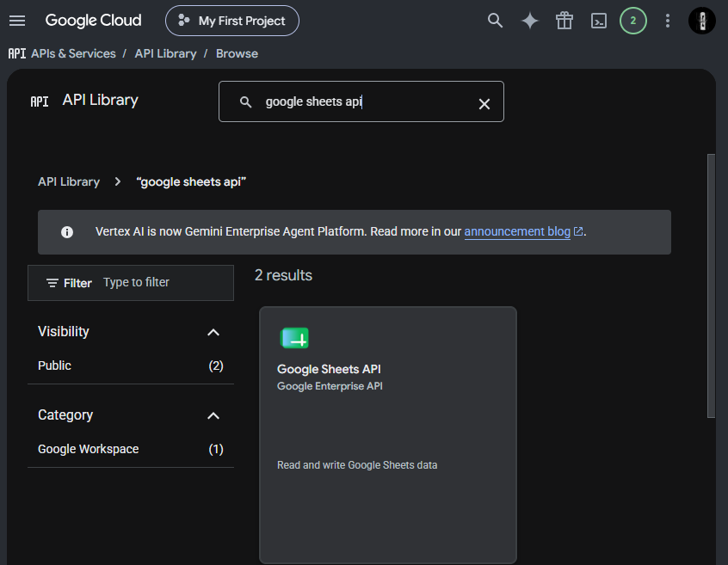Click the Read and write Google Sheets data text
The image size is (728, 565).
(357, 465)
